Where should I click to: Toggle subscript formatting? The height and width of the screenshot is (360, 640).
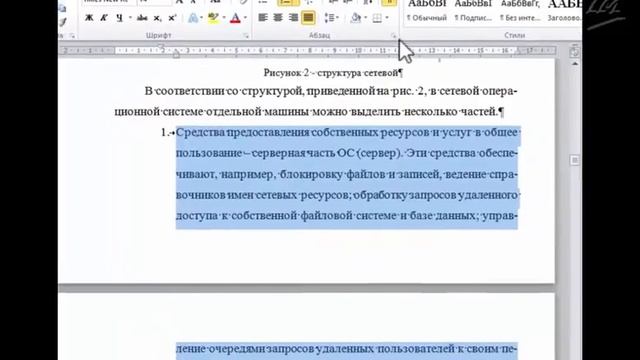click(x=157, y=18)
